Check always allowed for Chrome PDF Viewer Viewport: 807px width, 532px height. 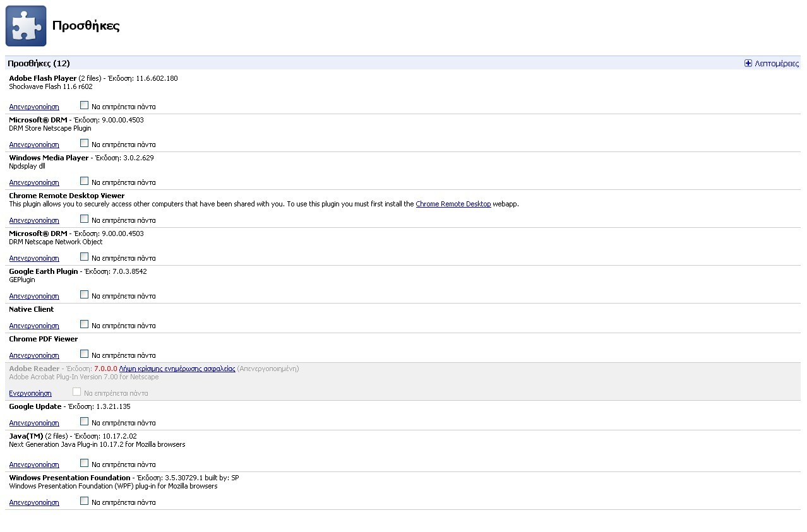coord(84,354)
